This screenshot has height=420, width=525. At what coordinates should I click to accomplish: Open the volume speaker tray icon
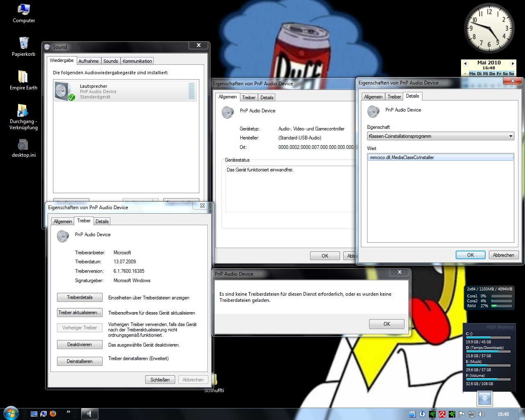pyautogui.click(x=481, y=414)
